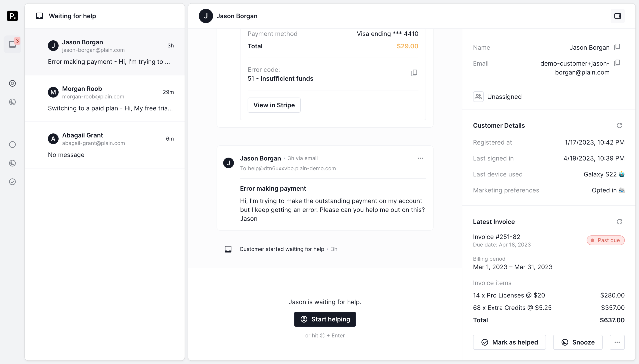
Task: Click 'Visa ending *** 4410' text
Action: tap(387, 34)
